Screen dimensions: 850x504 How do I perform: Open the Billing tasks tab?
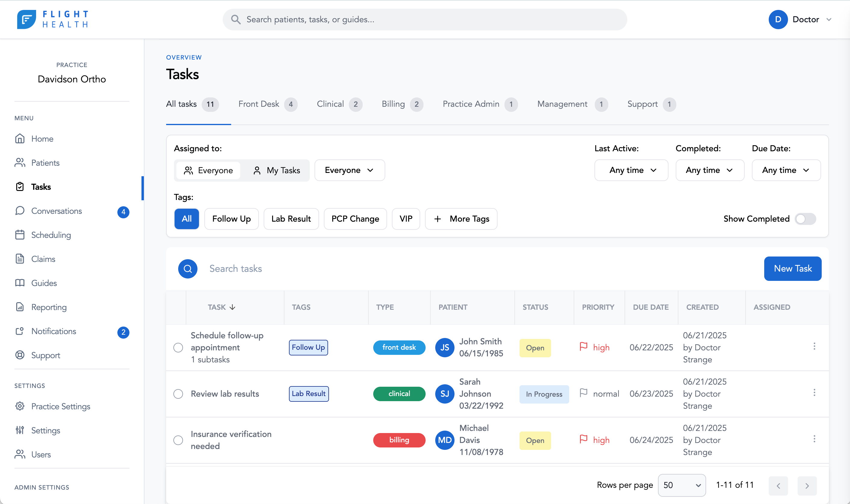pos(393,104)
